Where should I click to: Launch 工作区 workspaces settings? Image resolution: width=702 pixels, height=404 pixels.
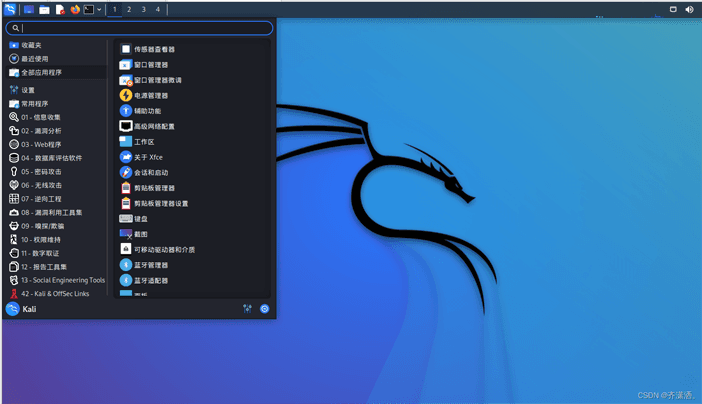(193, 142)
